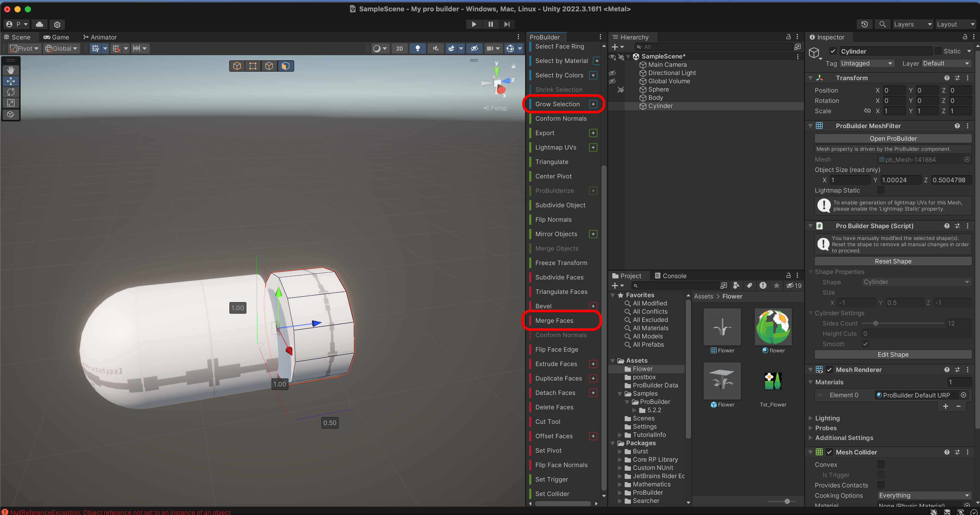Click the Merge Faces action
This screenshot has width=980, height=515.
click(554, 320)
